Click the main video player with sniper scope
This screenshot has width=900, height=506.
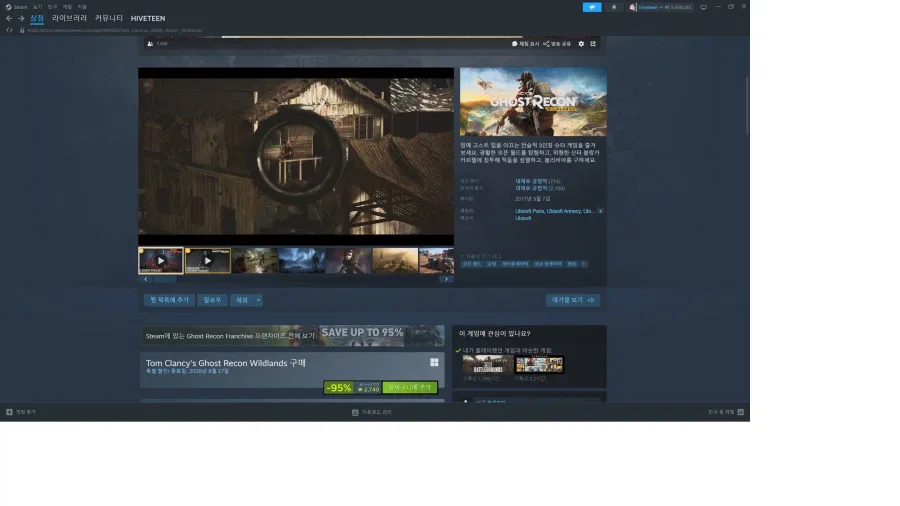pos(296,157)
